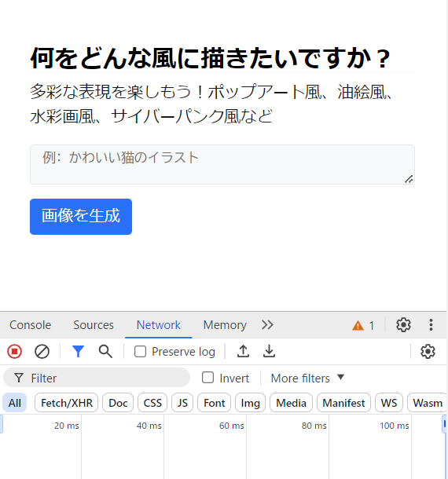Filter requests by JS
This screenshot has height=479, width=448.
pos(182,403)
